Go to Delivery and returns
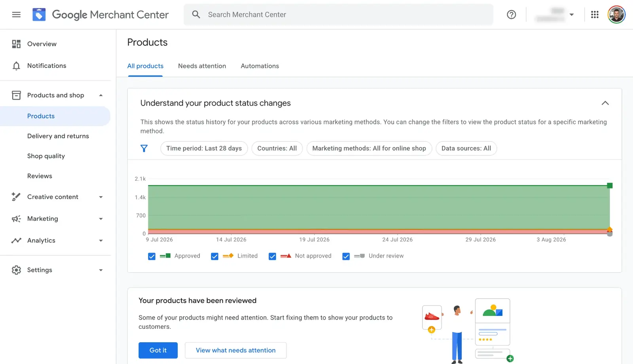This screenshot has height=364, width=633. coord(58,136)
